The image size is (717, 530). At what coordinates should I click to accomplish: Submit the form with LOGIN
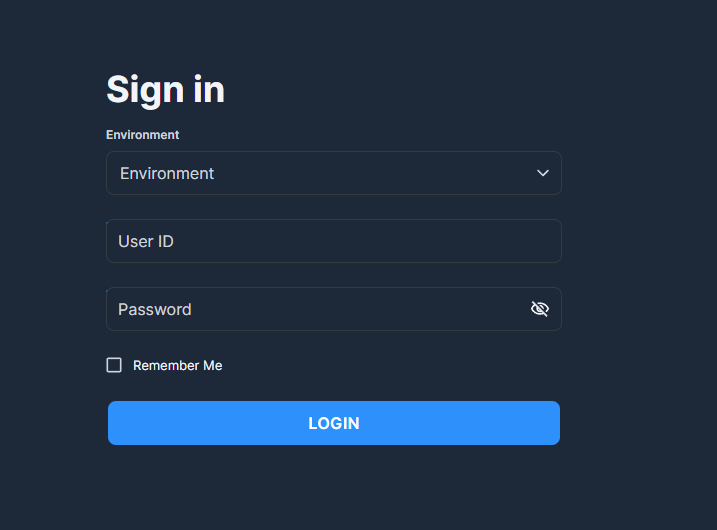coord(334,423)
